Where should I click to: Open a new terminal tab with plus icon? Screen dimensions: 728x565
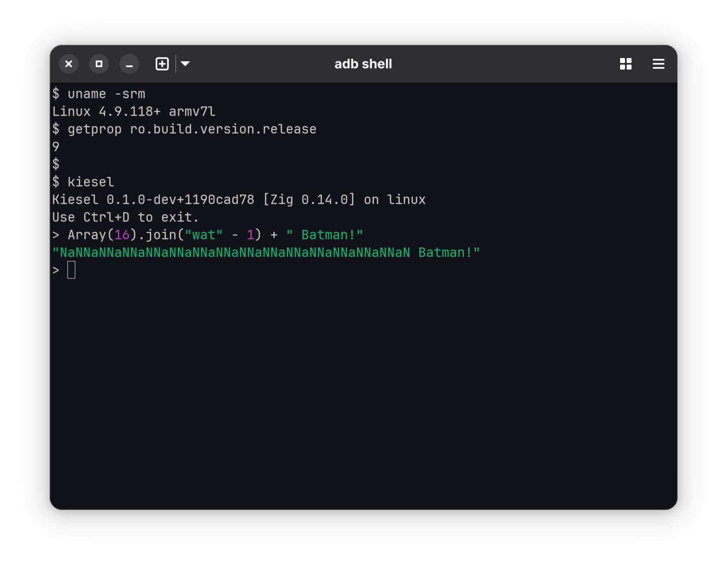coord(162,64)
